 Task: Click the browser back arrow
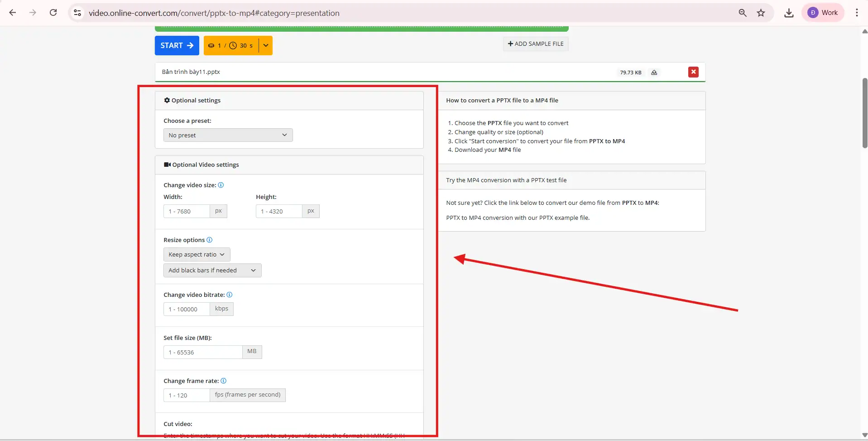pyautogui.click(x=13, y=13)
